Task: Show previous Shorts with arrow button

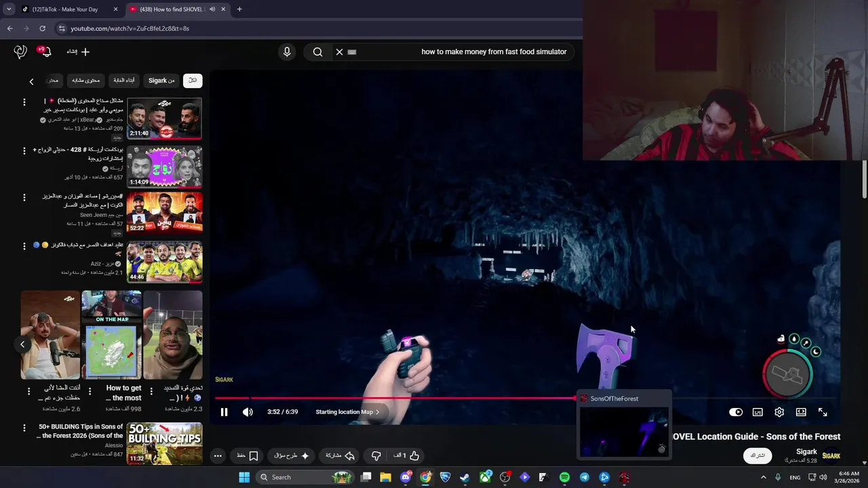Action: coord(22,344)
